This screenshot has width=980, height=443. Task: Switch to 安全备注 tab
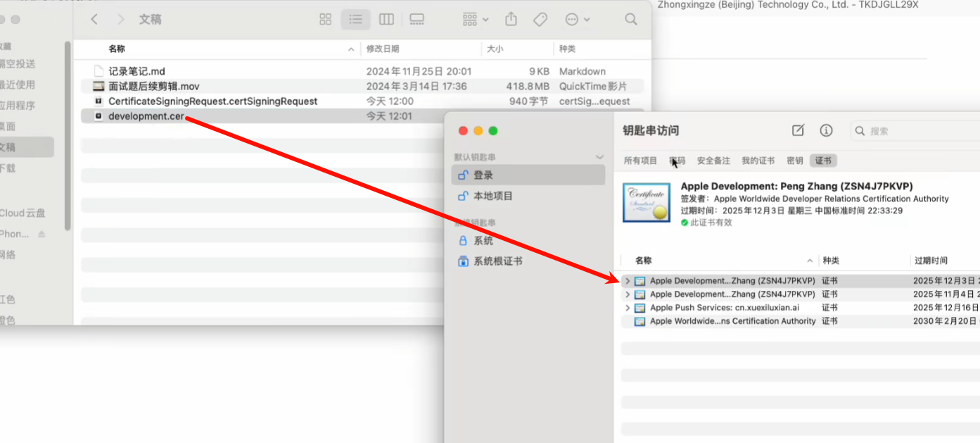[x=713, y=161]
